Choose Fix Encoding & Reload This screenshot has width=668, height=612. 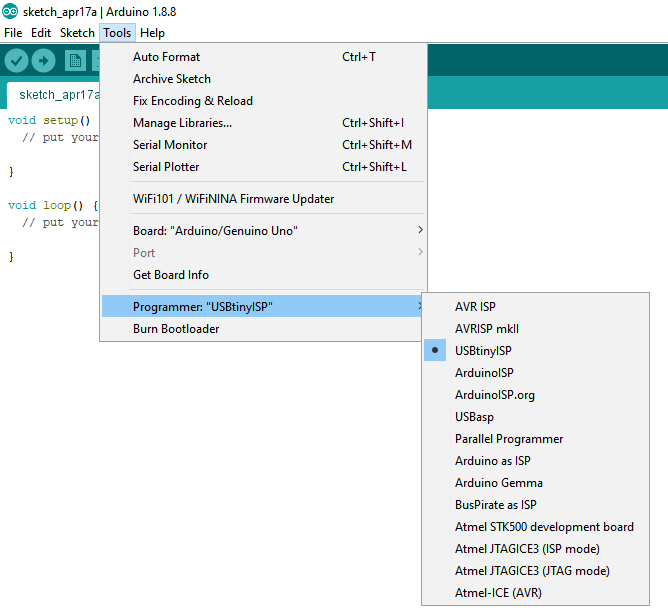[263, 101]
